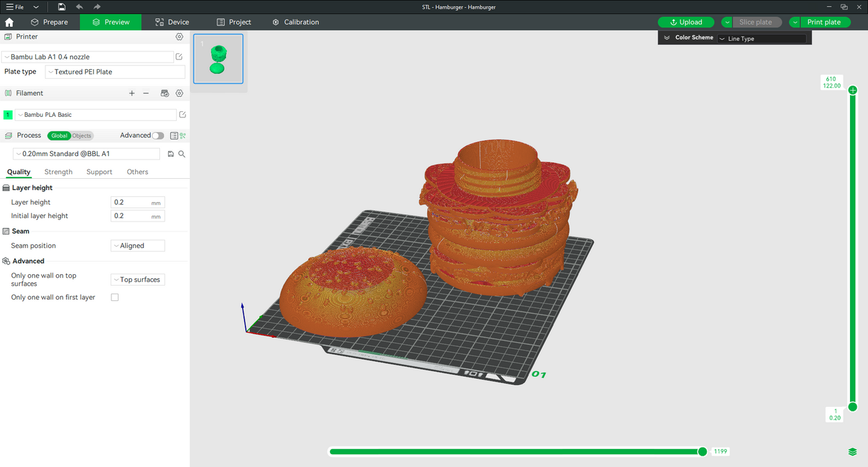Enable Only one wall on first layer
Viewport: 868px width, 467px height.
(115, 298)
